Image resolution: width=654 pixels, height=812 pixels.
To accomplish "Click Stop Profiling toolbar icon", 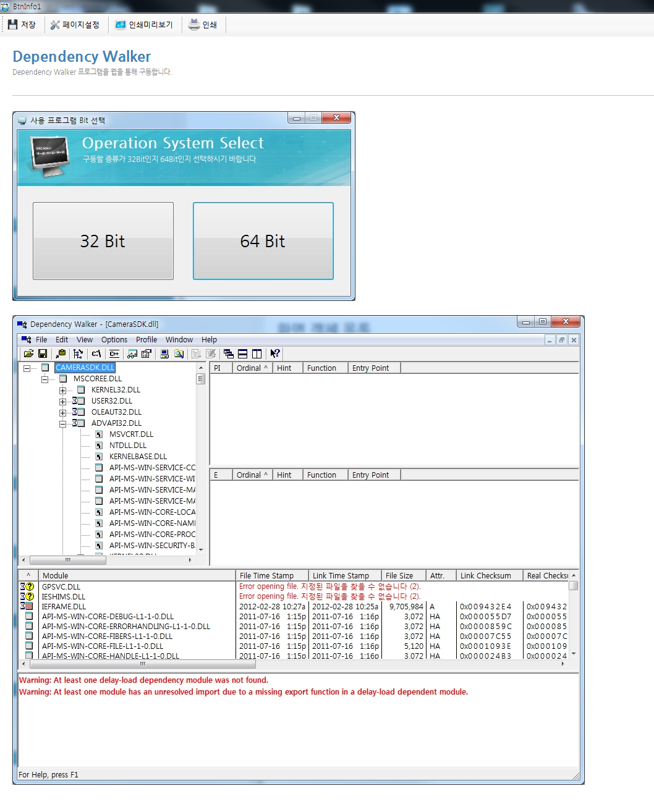I will 211,353.
